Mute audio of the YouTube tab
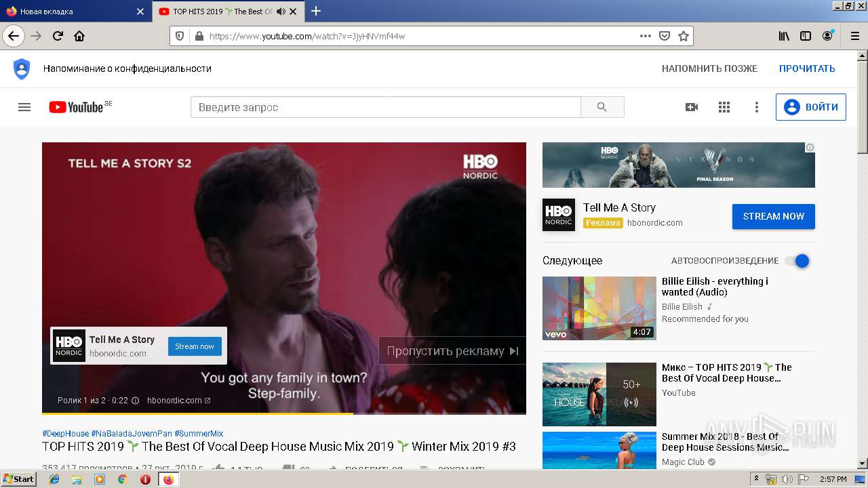 click(x=281, y=12)
